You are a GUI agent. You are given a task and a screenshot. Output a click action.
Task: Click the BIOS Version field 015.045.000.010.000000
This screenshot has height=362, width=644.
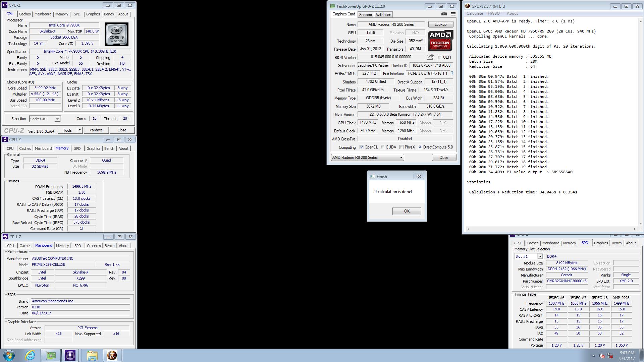pyautogui.click(x=391, y=57)
